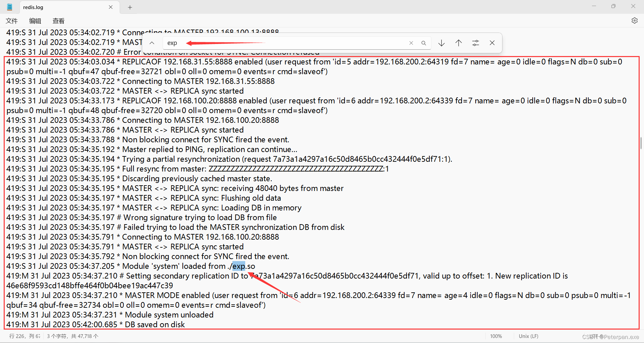
Task: Click the Unix (LF) line ending indicator
Action: (x=529, y=336)
